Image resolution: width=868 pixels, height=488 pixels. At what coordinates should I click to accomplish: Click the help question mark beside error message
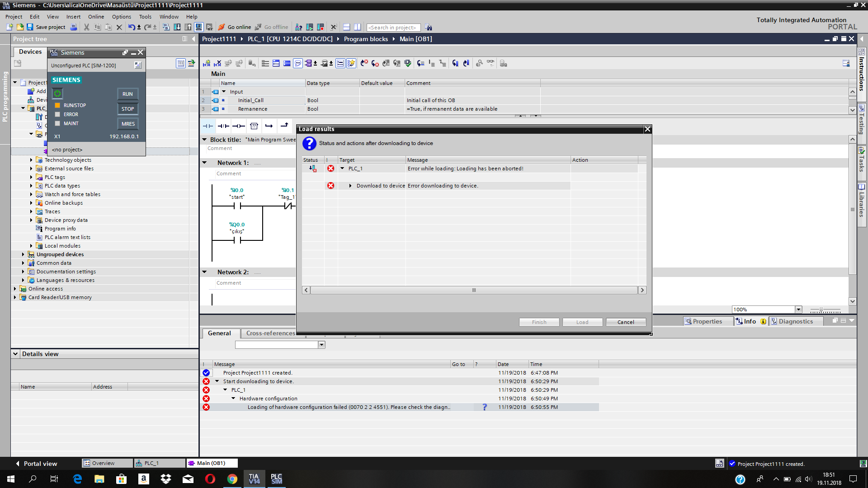(485, 407)
